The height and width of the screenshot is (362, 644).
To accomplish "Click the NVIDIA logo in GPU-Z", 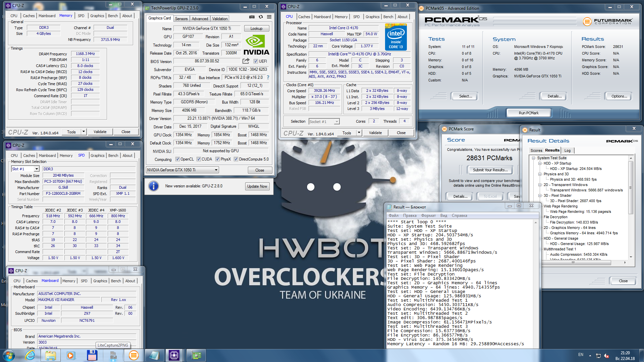I will pyautogui.click(x=256, y=45).
